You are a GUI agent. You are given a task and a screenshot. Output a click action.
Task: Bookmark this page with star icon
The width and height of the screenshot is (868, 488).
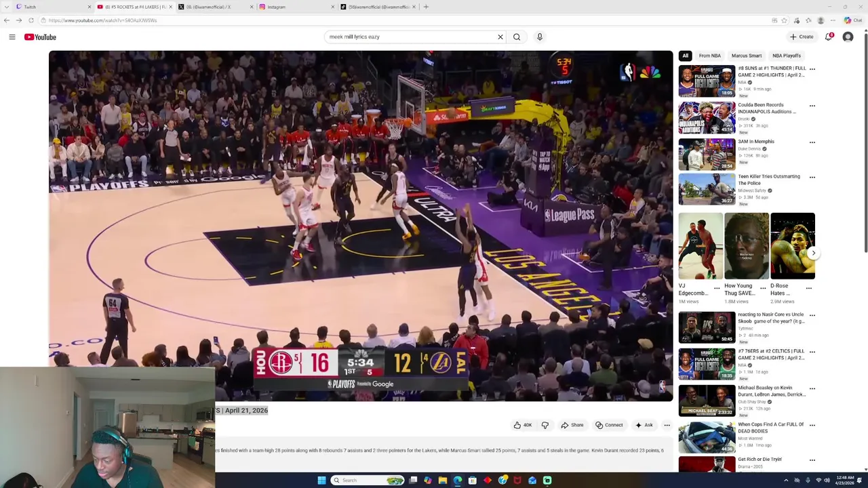point(785,20)
